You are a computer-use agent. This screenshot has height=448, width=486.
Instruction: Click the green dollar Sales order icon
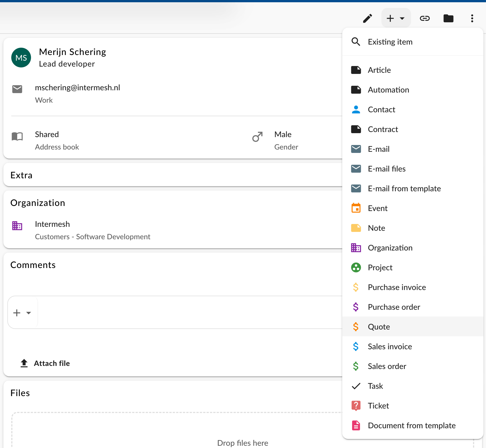pyautogui.click(x=356, y=366)
